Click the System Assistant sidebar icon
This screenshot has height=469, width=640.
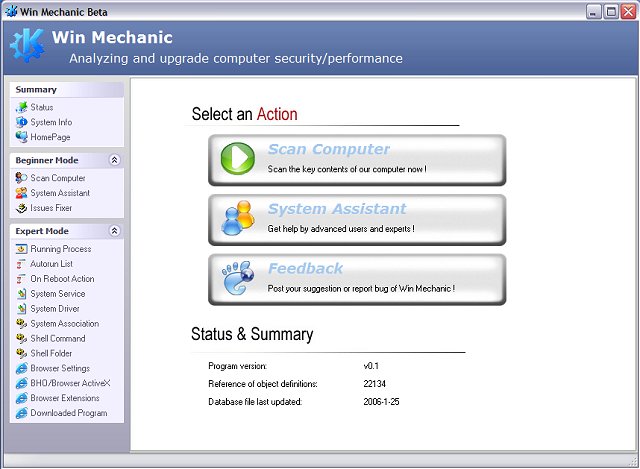[21, 193]
